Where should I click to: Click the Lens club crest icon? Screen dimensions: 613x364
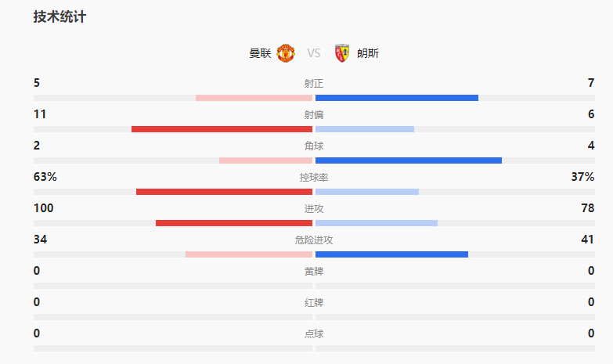pos(341,53)
